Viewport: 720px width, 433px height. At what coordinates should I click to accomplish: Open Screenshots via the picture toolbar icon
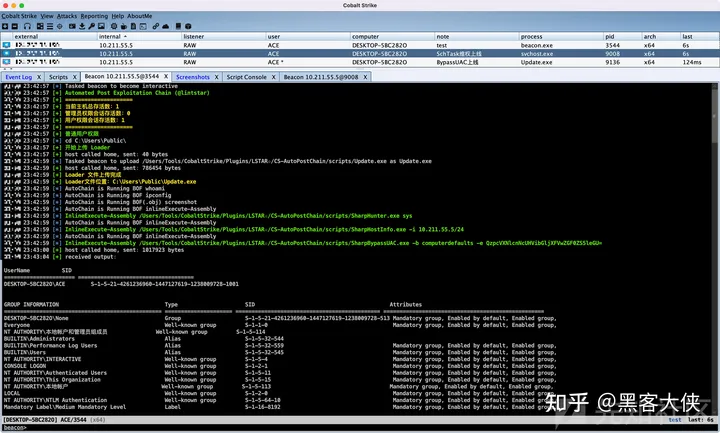click(x=101, y=26)
